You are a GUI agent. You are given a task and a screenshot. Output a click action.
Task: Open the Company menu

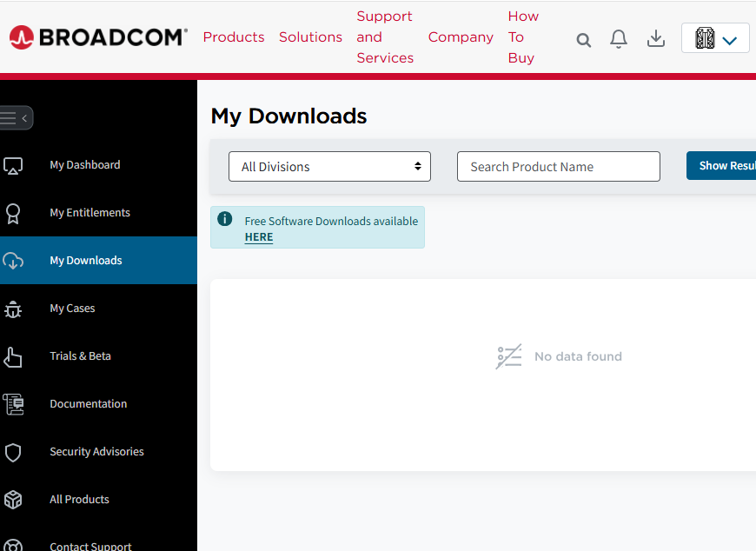(x=461, y=37)
